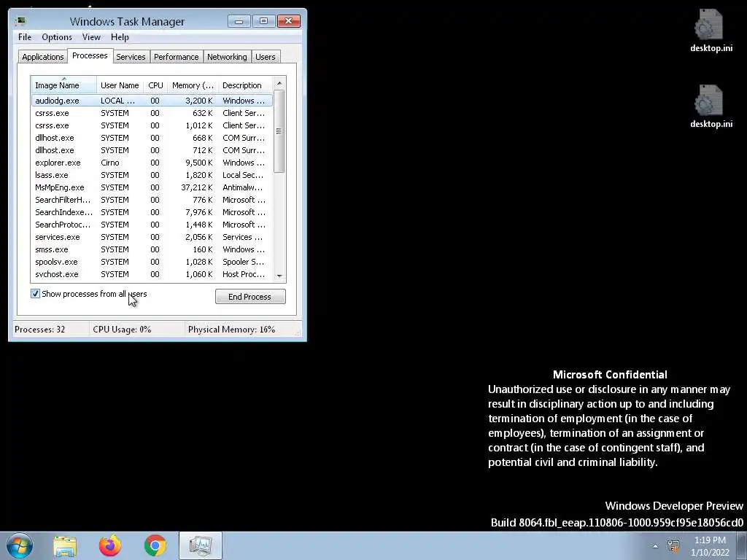Screen dimensions: 747x560
Task: Select dllhost.exe using 712 K
Action: point(152,150)
